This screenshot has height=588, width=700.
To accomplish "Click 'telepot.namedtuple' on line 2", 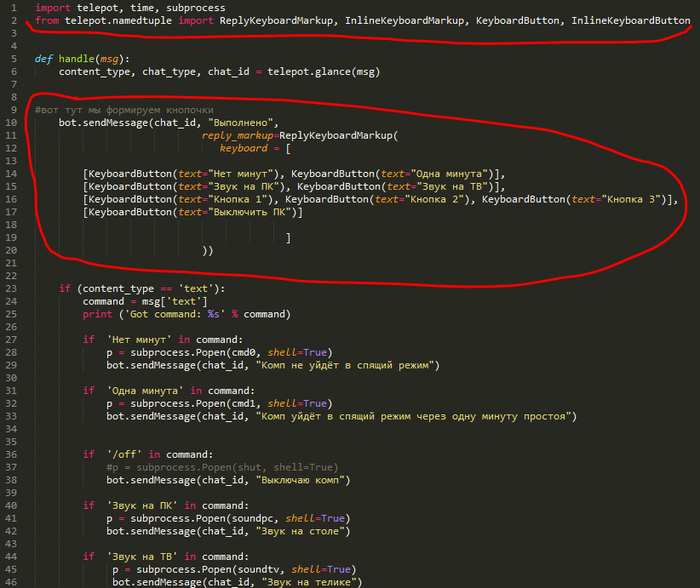I will (118, 21).
